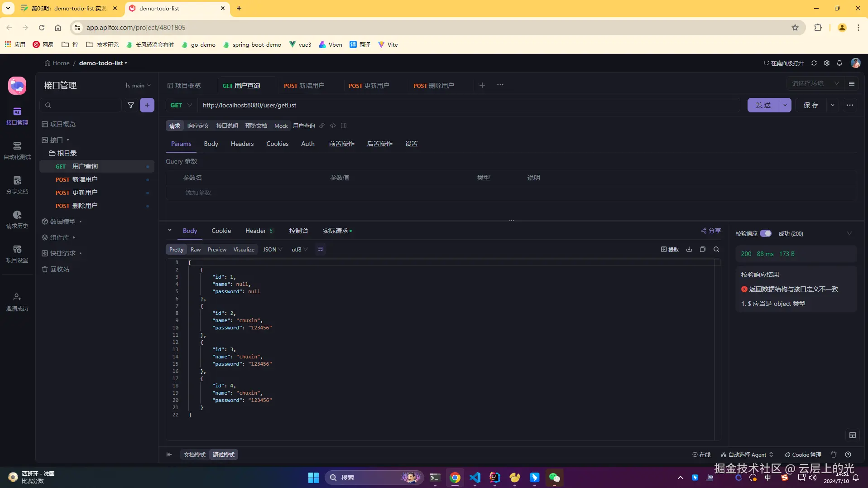868x488 pixels.
Task: Copy the interface link icon
Action: coord(322,126)
